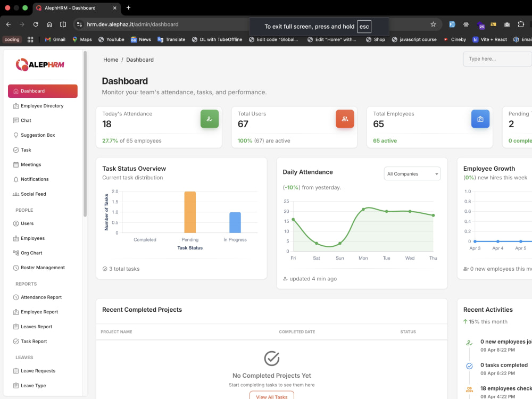This screenshot has width=532, height=399.
Task: Open the YouTube bookmark
Action: 111,39
